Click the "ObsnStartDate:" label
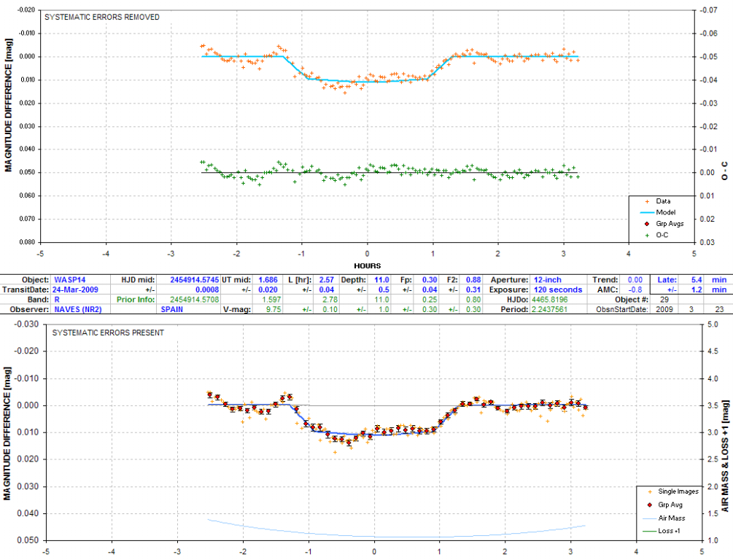This screenshot has height=560, width=733. click(x=622, y=309)
